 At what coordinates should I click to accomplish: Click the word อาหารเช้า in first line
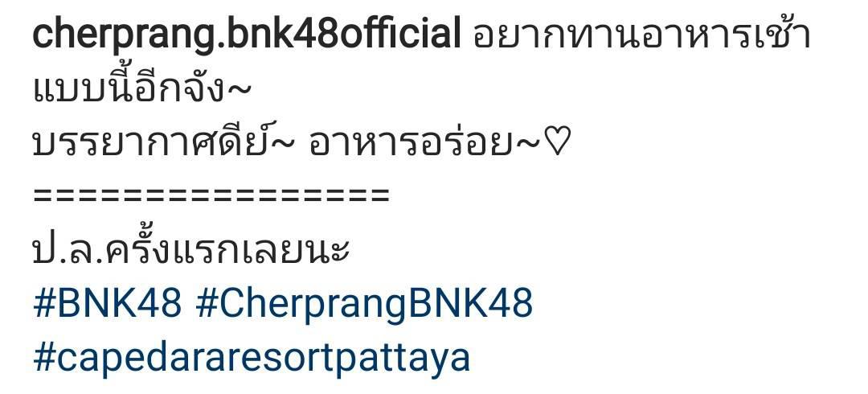point(725,35)
